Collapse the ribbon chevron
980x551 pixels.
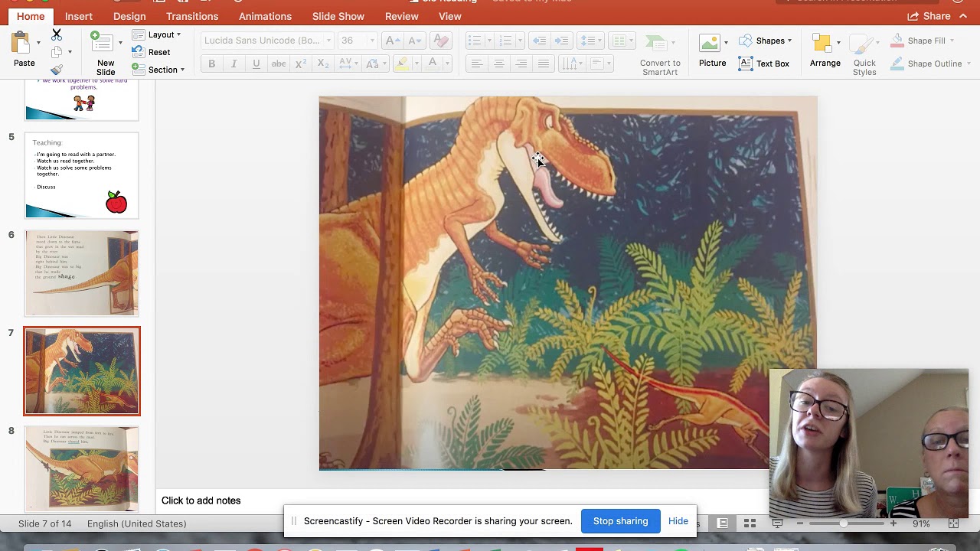click(x=964, y=16)
